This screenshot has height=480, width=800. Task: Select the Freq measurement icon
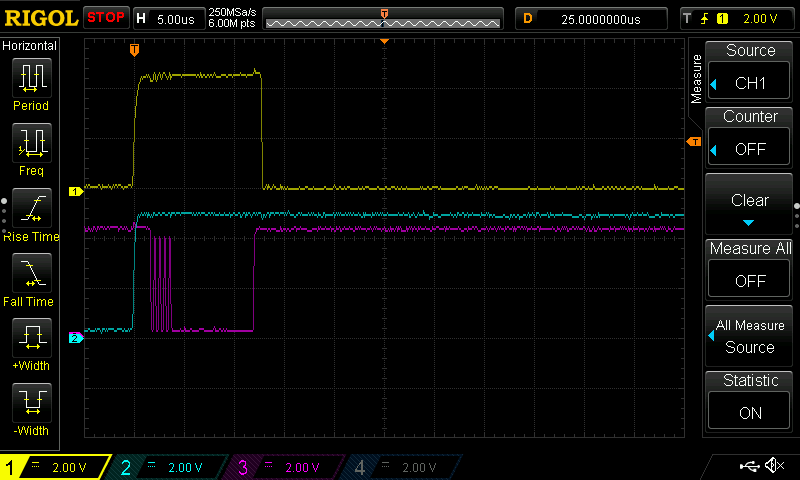31,143
